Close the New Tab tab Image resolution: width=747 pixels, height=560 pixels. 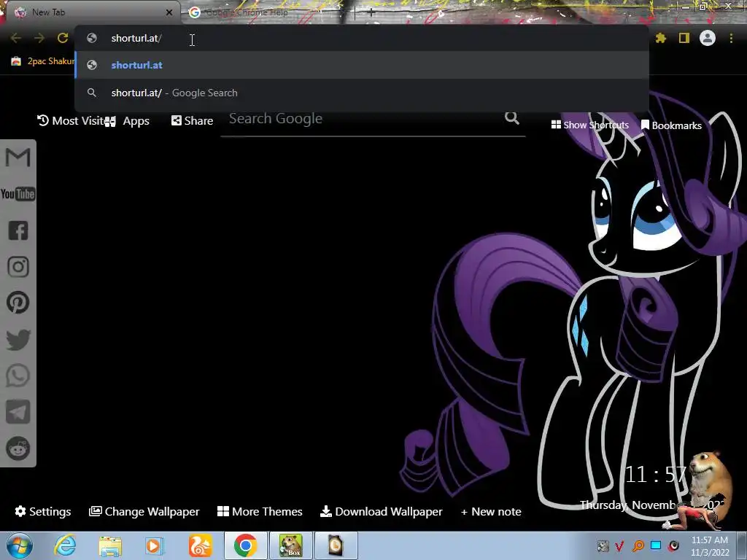click(x=169, y=12)
